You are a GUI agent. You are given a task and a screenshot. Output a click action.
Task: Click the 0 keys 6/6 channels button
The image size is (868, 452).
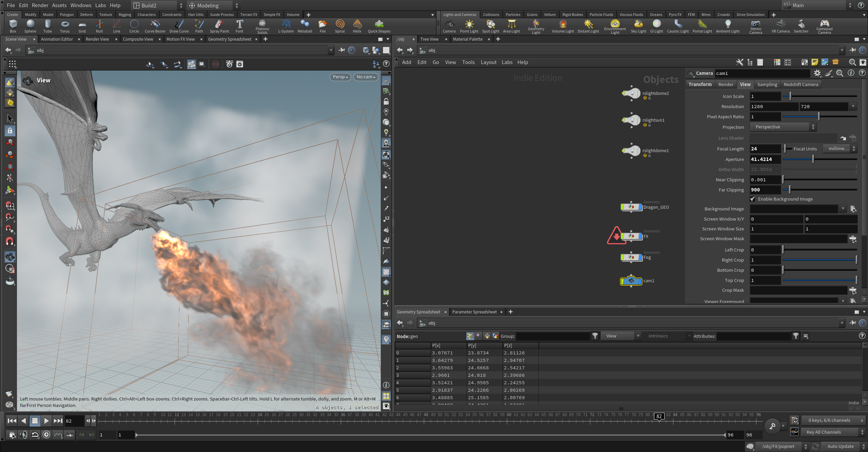coord(833,420)
